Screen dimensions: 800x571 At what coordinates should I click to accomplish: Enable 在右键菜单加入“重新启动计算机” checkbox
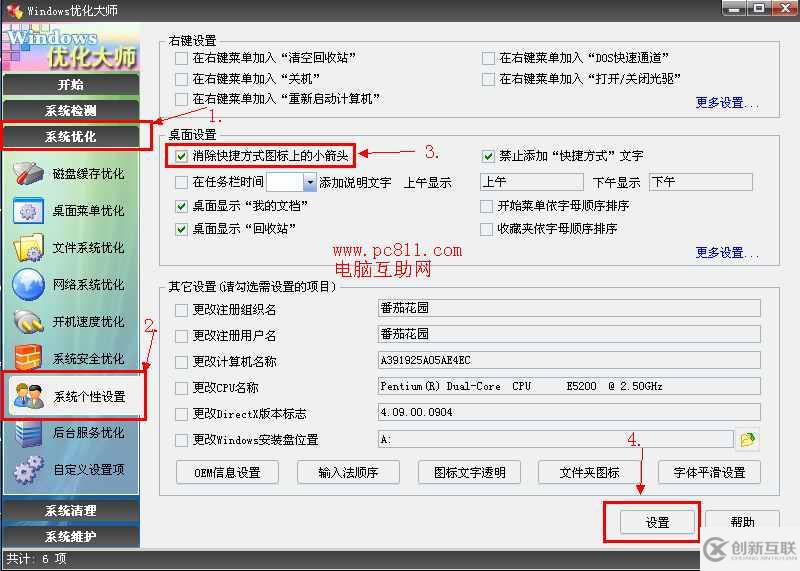[x=181, y=99]
